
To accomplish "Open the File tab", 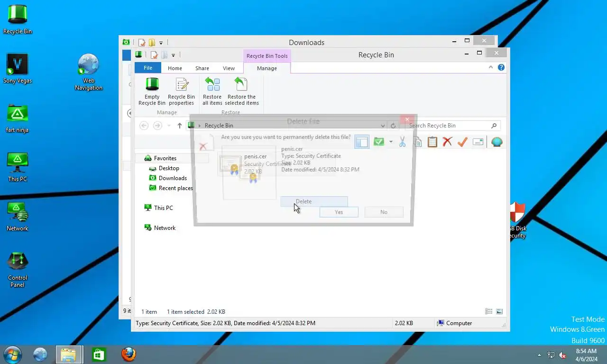I will point(148,68).
